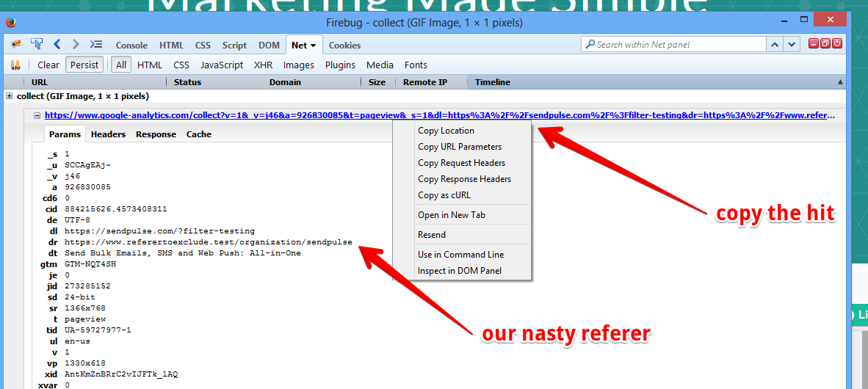Open the Net panel dropdown arrow
The height and width of the screenshot is (389, 868).
[314, 46]
